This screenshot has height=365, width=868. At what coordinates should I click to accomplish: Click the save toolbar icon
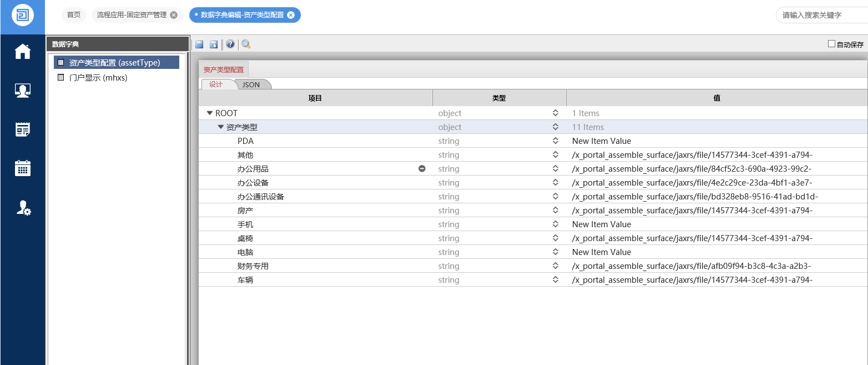point(199,44)
